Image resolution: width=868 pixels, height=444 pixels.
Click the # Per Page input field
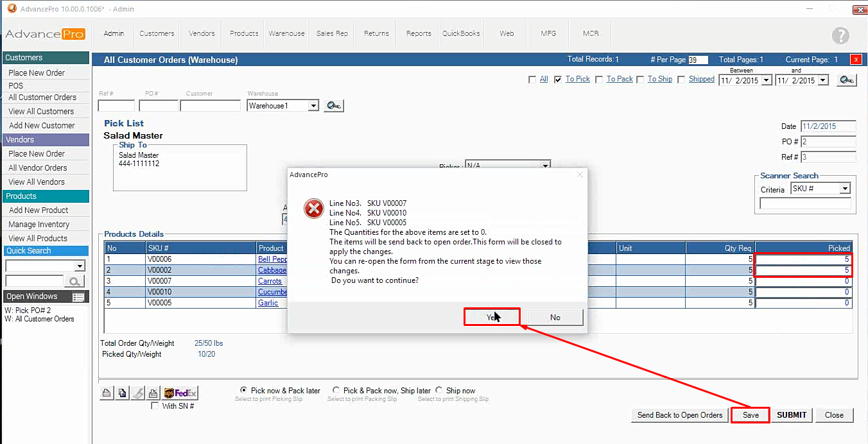click(x=698, y=60)
